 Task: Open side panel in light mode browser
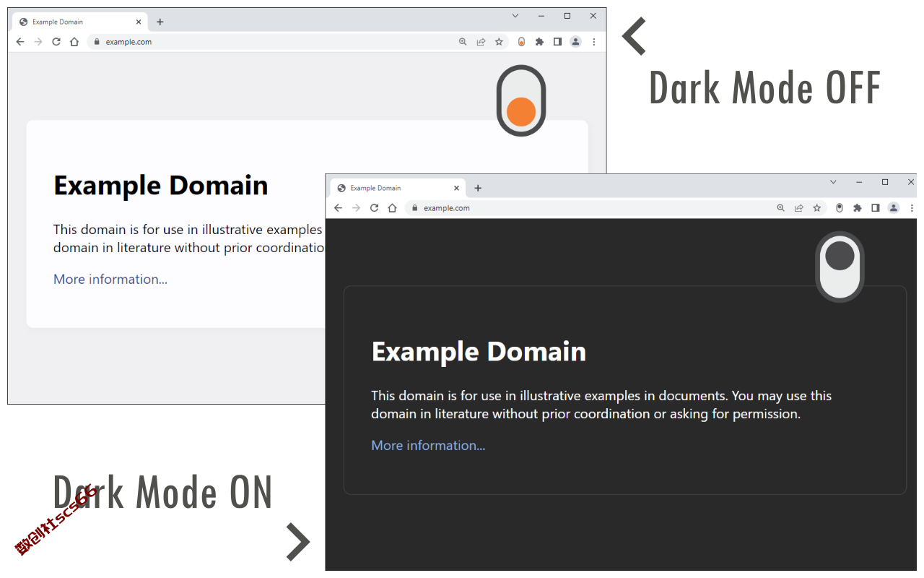click(x=557, y=42)
